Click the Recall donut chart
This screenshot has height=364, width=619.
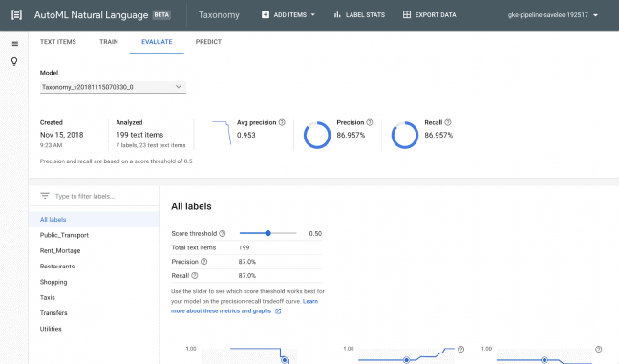click(x=405, y=135)
